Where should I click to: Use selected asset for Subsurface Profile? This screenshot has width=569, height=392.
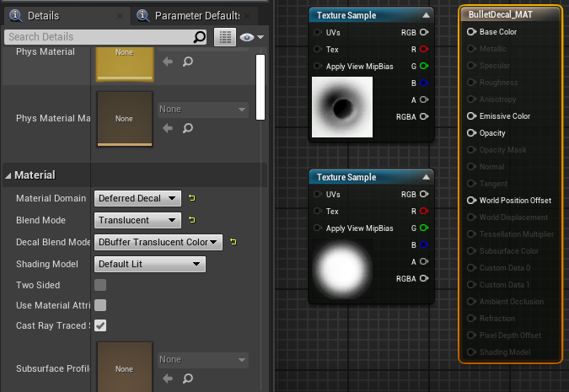pyautogui.click(x=167, y=379)
